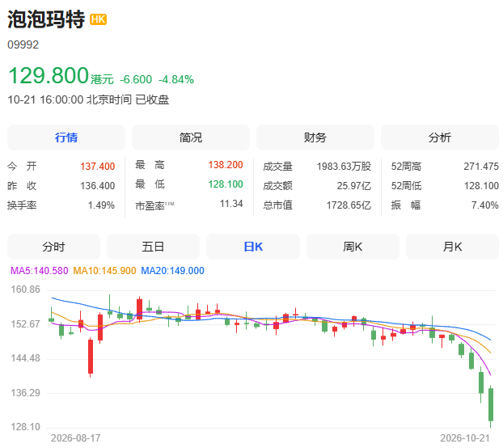Open the 月K chart
This screenshot has width=503, height=448.
coord(452,247)
